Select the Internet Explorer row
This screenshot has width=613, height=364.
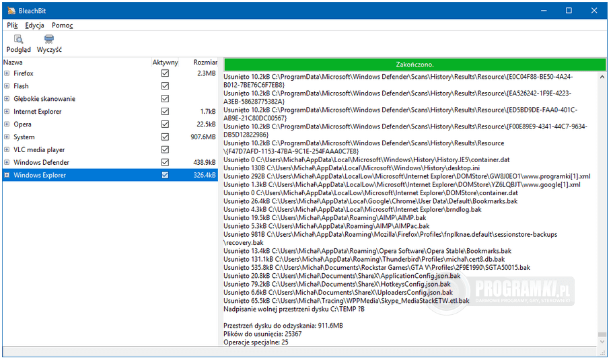pyautogui.click(x=38, y=112)
